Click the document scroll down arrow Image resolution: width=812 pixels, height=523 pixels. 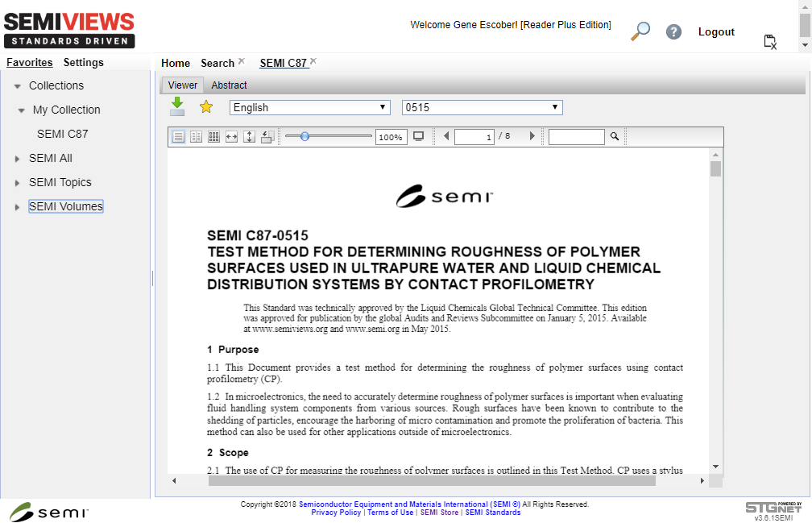pos(715,467)
